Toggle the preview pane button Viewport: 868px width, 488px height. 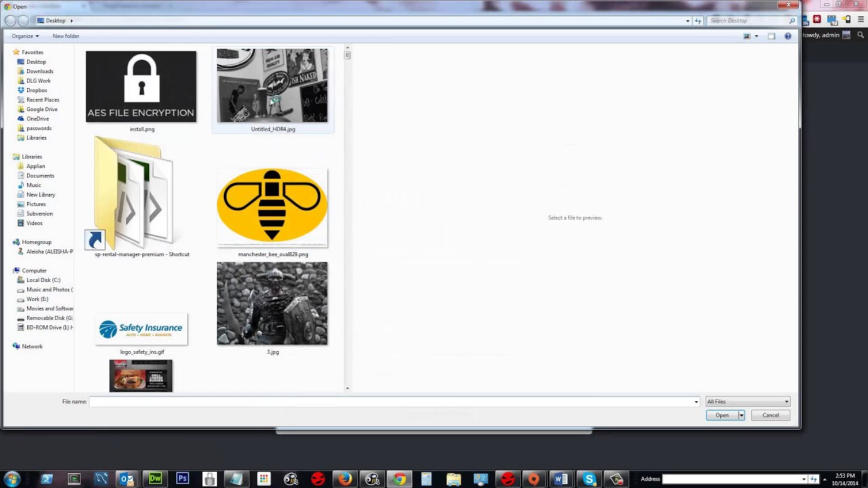pos(771,36)
